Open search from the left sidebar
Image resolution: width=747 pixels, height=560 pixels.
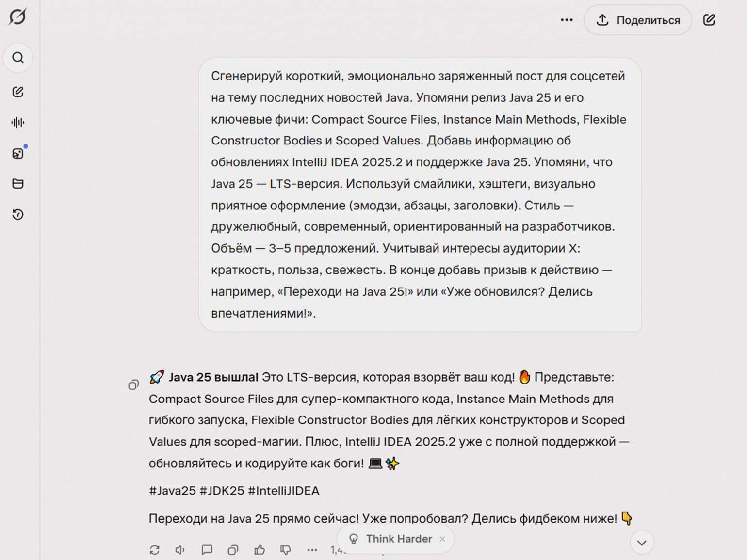(18, 58)
